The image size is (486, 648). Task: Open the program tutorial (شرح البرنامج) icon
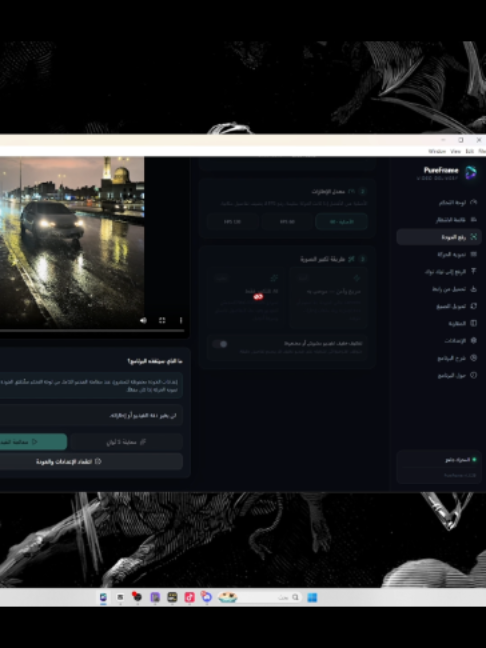474,358
